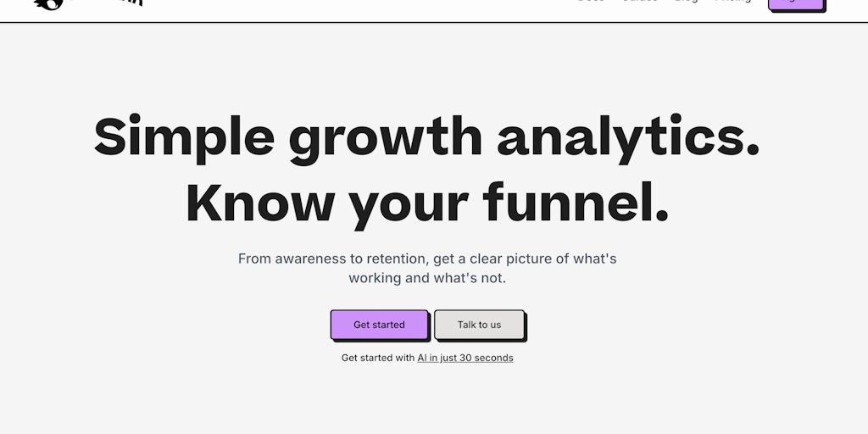
Task: Click the 'working and what's not.' line
Action: pyautogui.click(x=427, y=278)
